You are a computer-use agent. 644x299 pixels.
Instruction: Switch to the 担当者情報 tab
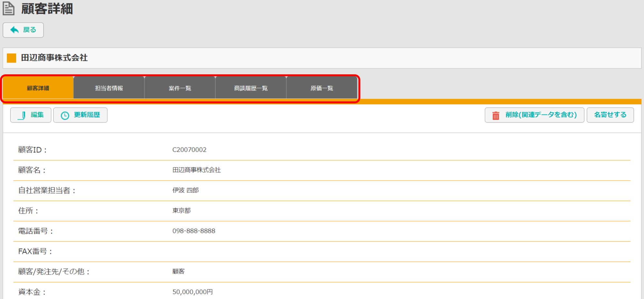click(x=109, y=88)
